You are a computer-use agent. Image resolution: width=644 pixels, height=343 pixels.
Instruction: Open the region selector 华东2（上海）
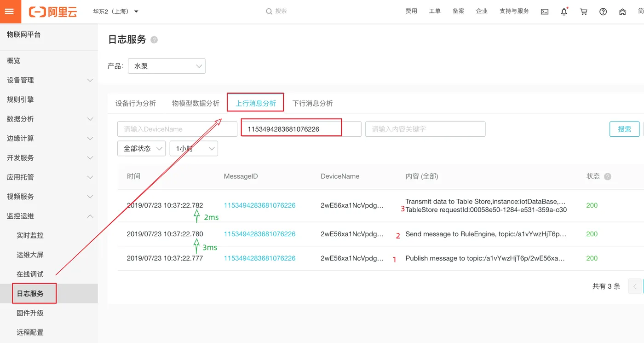[x=115, y=12]
